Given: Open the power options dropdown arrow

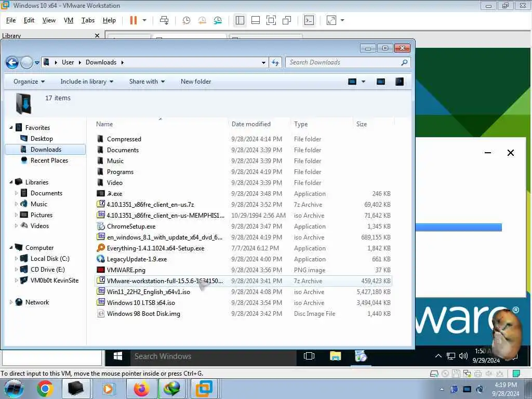Looking at the screenshot, I should [144, 20].
